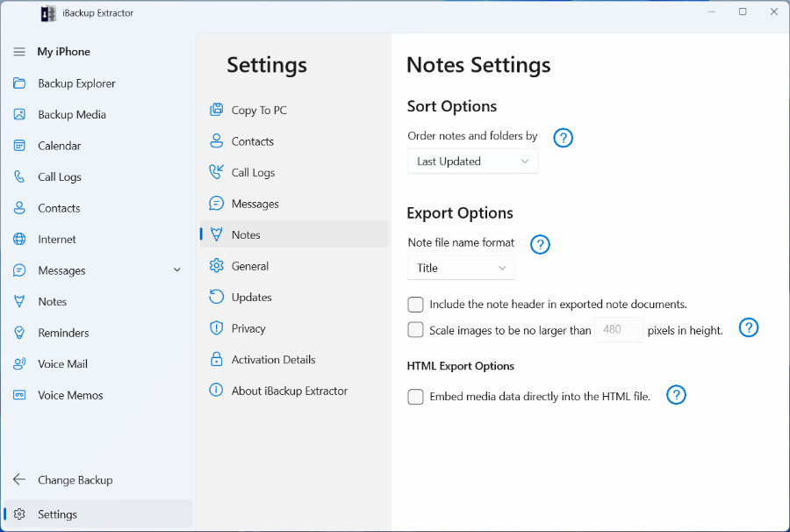This screenshot has width=790, height=532.
Task: Click the Contacts icon in Settings list
Action: tap(216, 140)
